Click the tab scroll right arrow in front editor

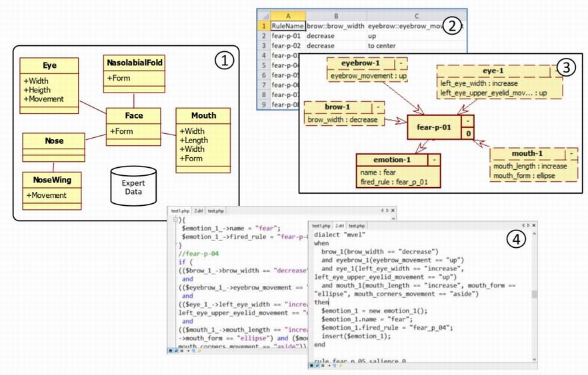point(528,226)
